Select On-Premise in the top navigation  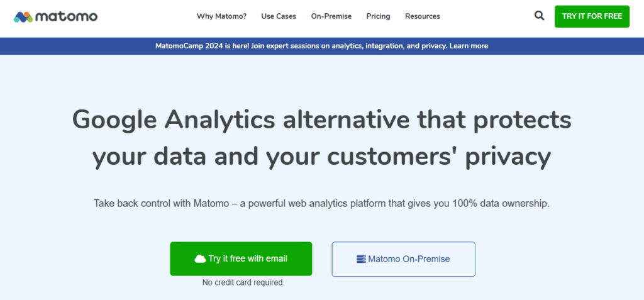331,16
